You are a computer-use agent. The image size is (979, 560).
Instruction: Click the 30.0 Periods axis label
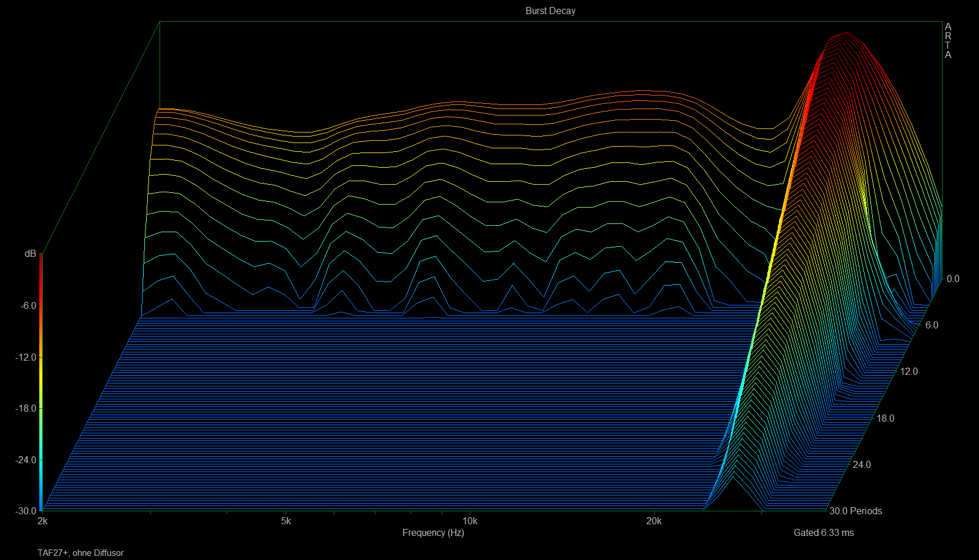[855, 511]
